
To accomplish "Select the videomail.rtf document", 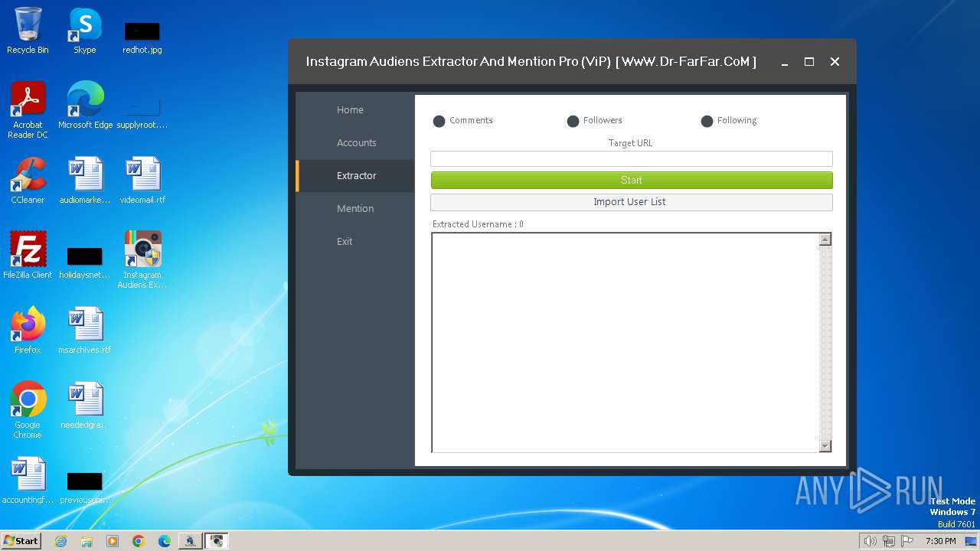I will [142, 181].
